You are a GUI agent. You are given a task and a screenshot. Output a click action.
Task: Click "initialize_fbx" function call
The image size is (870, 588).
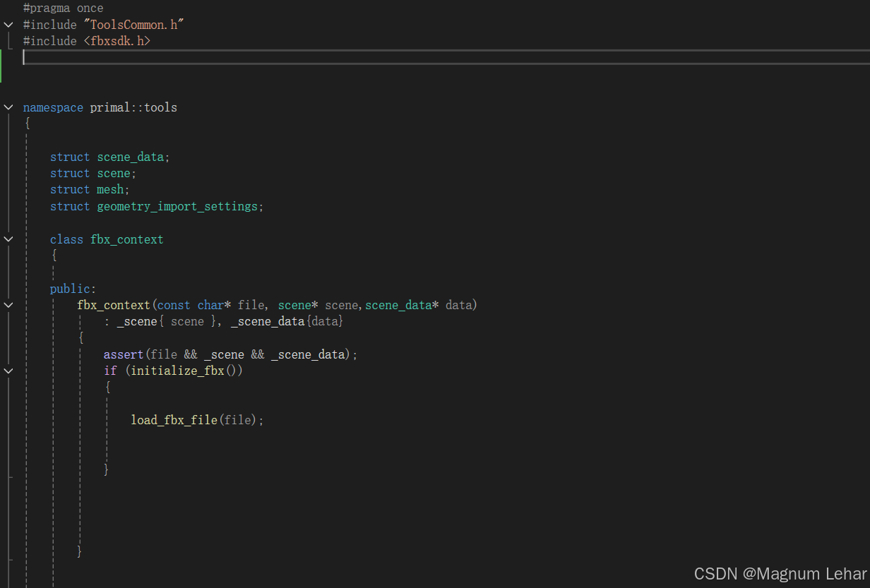point(177,371)
